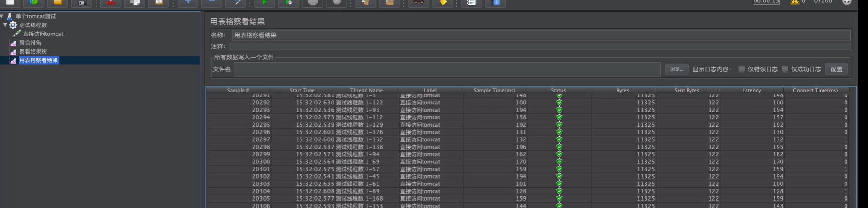Screen dimensions: 868x208
Task: Click the Latency column header
Action: point(751,90)
